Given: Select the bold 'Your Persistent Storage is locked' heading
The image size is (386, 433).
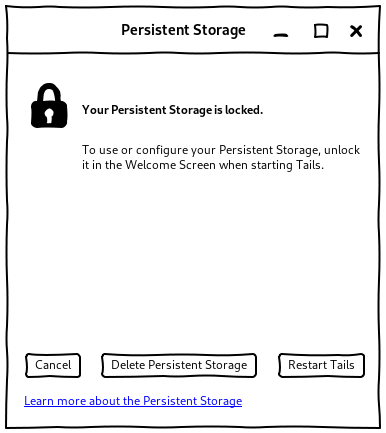Looking at the screenshot, I should 172,110.
